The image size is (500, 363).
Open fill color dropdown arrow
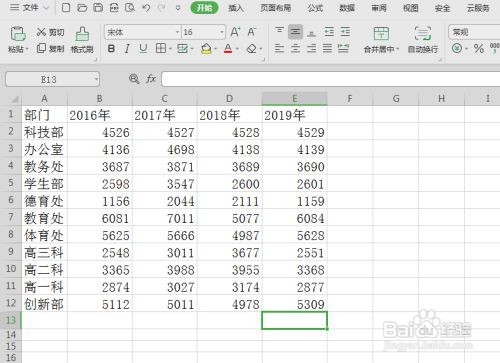[216, 49]
